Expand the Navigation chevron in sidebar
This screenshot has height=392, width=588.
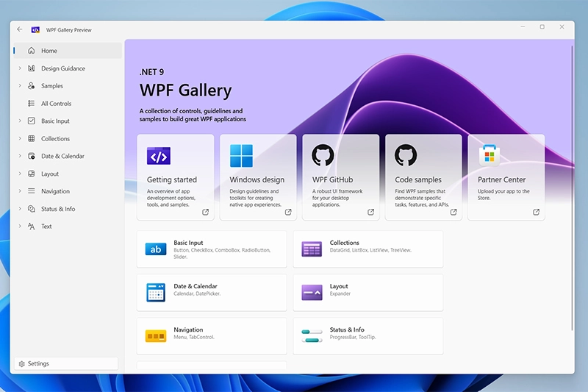tap(20, 191)
